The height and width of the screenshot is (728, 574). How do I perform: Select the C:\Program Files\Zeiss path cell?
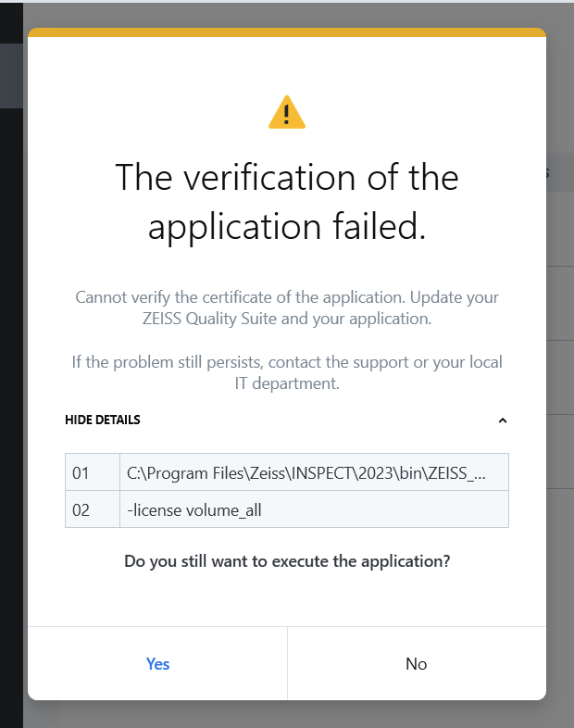tap(314, 472)
